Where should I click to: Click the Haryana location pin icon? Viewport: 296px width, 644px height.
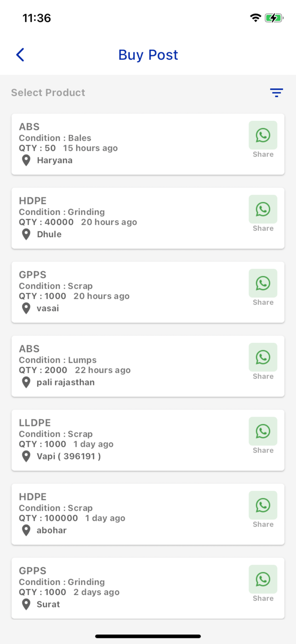[26, 160]
